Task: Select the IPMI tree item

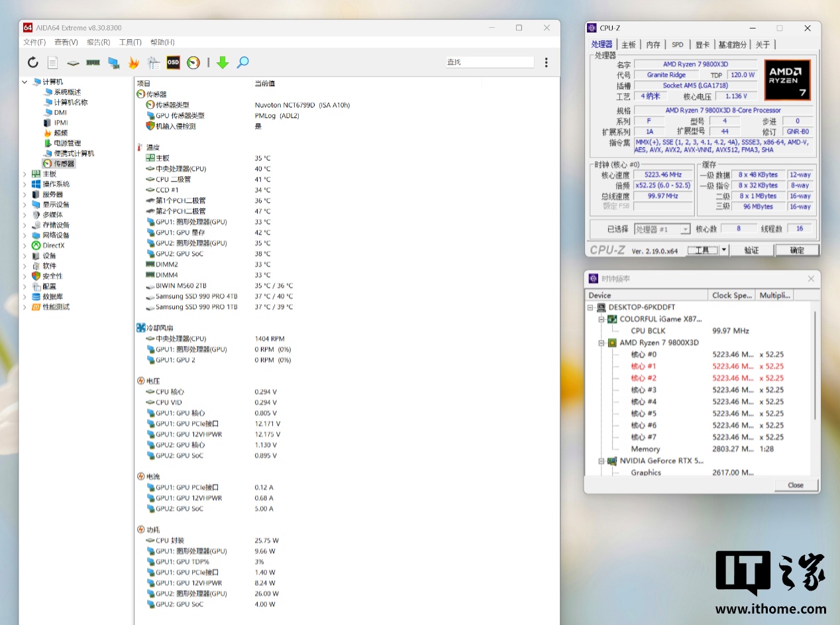Action: (x=61, y=123)
